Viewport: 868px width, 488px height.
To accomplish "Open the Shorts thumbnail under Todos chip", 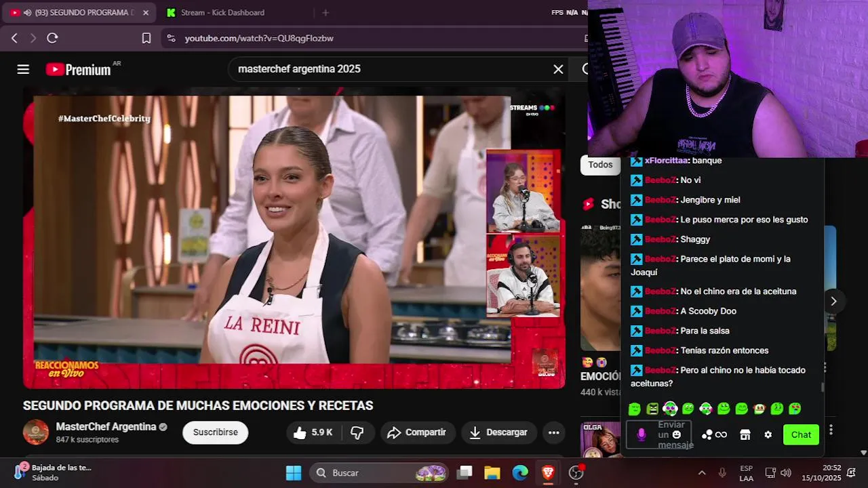I will pos(601,288).
